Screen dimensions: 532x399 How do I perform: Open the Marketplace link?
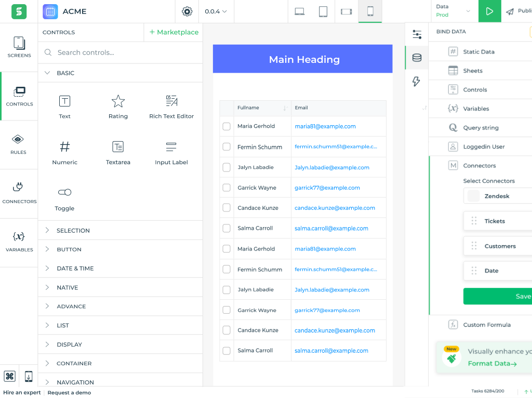(x=174, y=32)
